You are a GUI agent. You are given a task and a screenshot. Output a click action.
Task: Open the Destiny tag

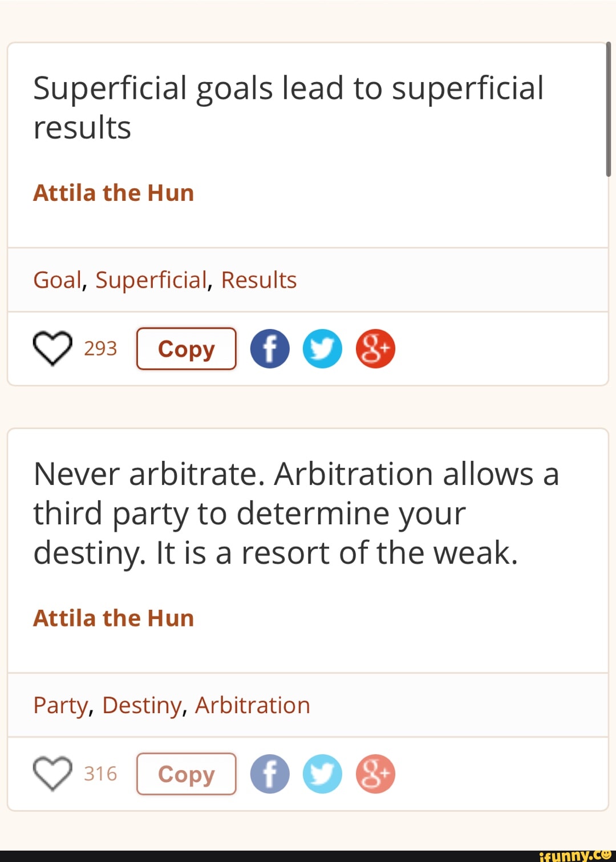[142, 705]
